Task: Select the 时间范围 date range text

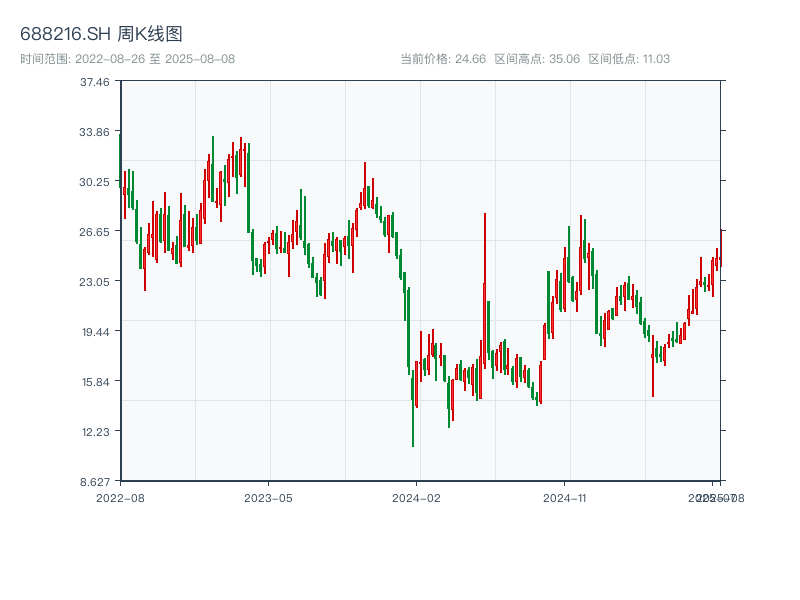Action: [x=127, y=59]
